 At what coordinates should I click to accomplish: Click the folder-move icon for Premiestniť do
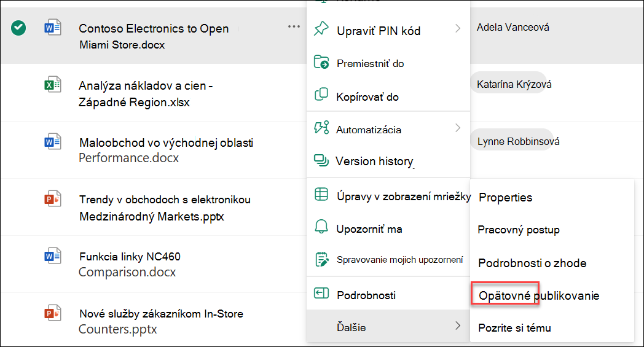(321, 62)
